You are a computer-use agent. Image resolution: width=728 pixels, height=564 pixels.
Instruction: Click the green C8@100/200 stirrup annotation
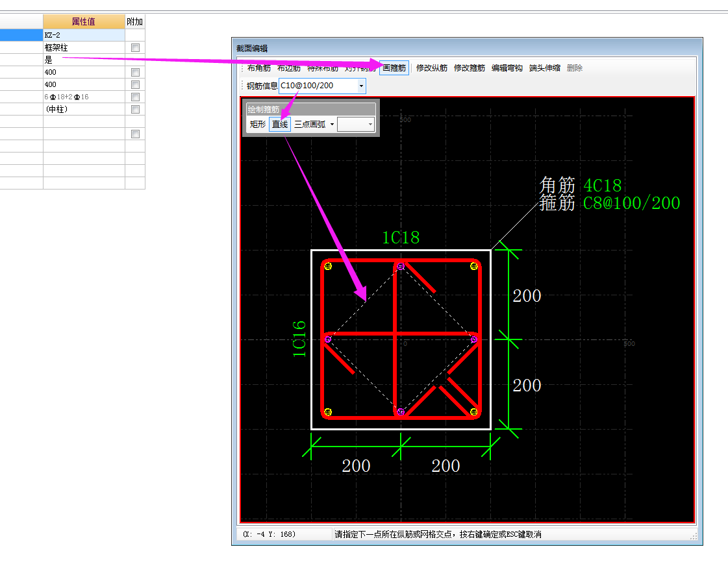[x=631, y=203]
